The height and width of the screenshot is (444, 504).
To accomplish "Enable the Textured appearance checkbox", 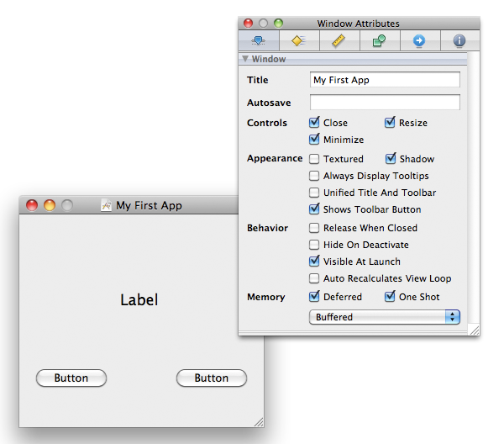I will tap(314, 159).
